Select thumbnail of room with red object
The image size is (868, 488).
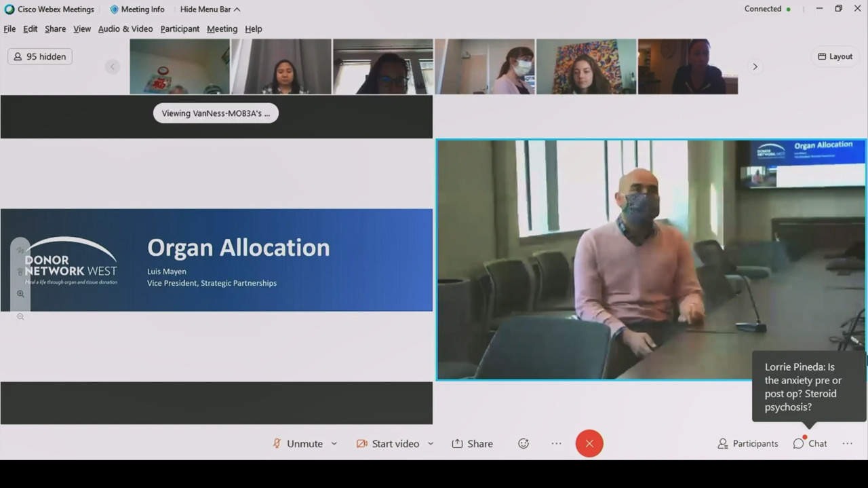click(x=180, y=67)
